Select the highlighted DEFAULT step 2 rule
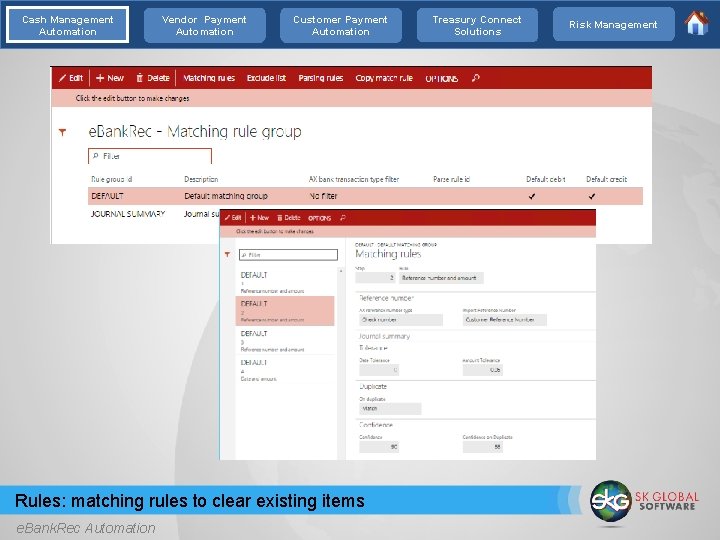The width and height of the screenshot is (720, 540). pyautogui.click(x=285, y=311)
